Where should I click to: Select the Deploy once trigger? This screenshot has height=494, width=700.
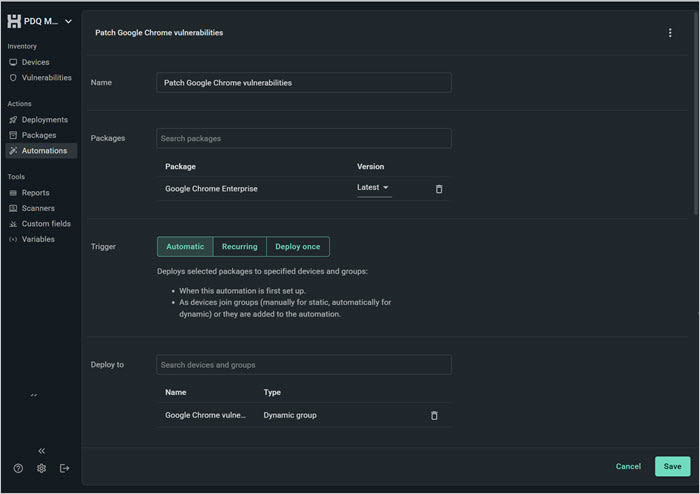[298, 247]
